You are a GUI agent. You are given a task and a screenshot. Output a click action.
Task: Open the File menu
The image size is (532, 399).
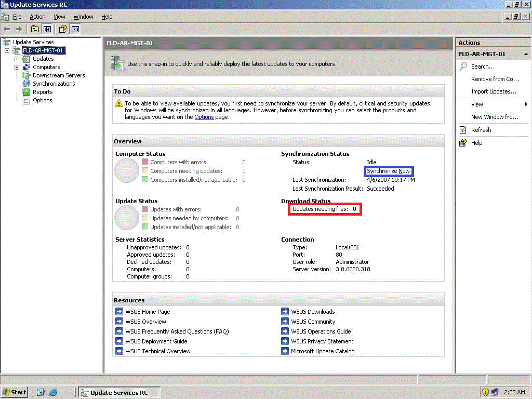[x=17, y=17]
